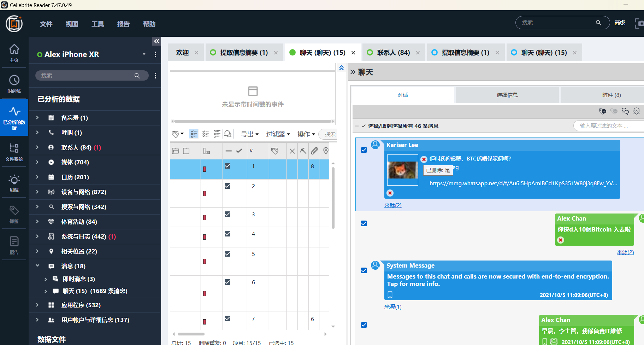Open 来源(2) link under Kariser Lee message

[x=393, y=205]
